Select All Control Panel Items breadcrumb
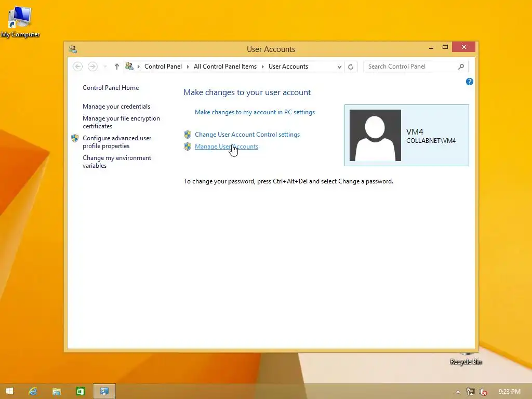The height and width of the screenshot is (399, 532). [x=225, y=66]
